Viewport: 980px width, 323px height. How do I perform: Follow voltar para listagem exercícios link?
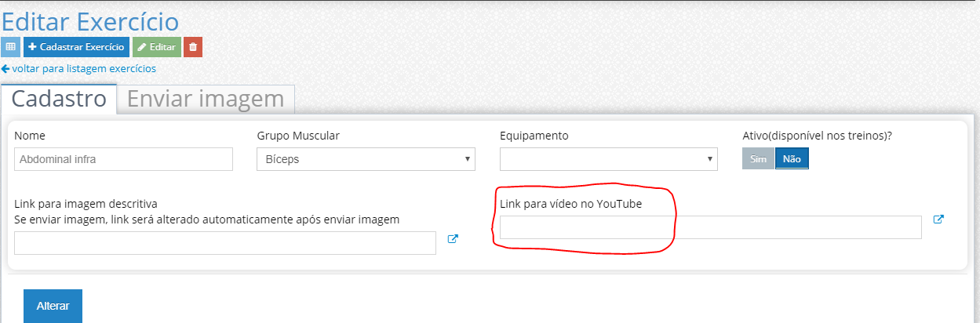pos(78,68)
